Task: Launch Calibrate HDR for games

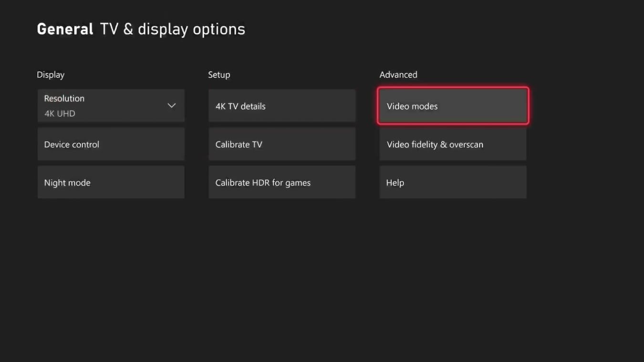Action: tap(281, 182)
